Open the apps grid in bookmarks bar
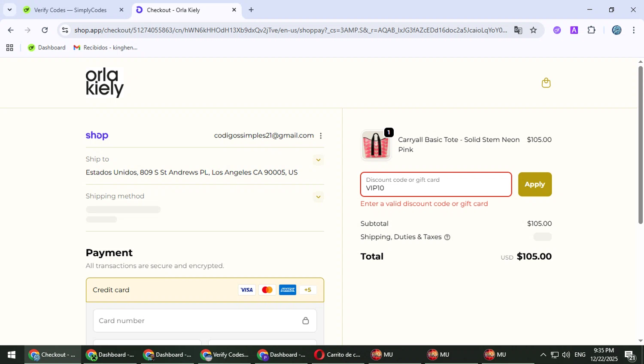The width and height of the screenshot is (644, 364). pyautogui.click(x=9, y=48)
